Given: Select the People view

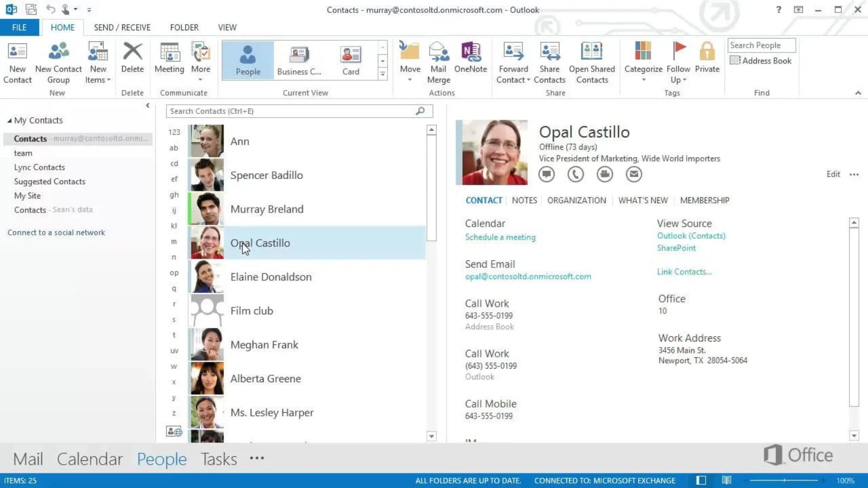Looking at the screenshot, I should point(248,60).
